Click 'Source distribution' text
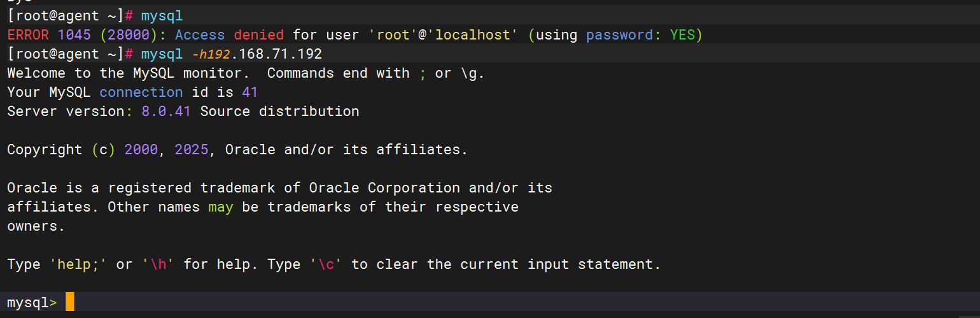The image size is (980, 318). 279,112
